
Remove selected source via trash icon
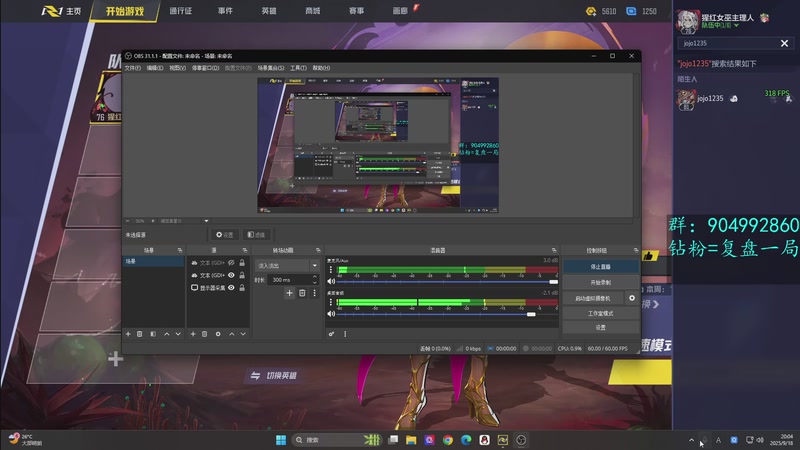(x=205, y=334)
